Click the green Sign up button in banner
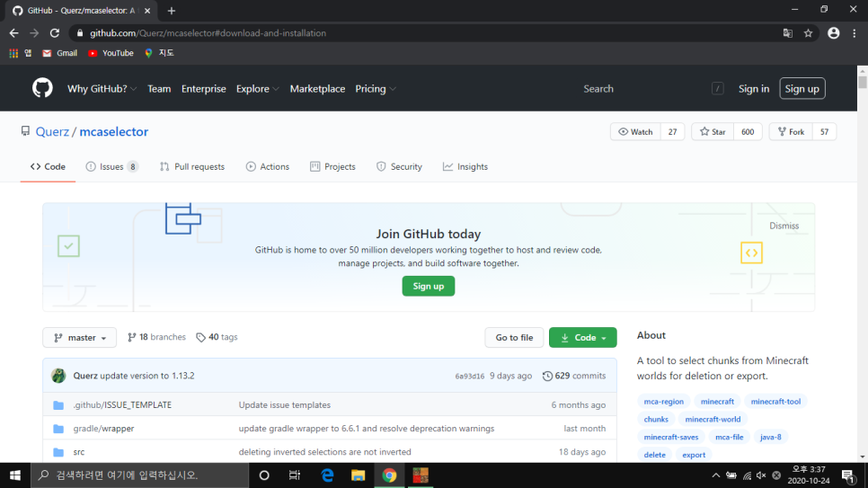This screenshot has width=868, height=488. click(x=428, y=286)
